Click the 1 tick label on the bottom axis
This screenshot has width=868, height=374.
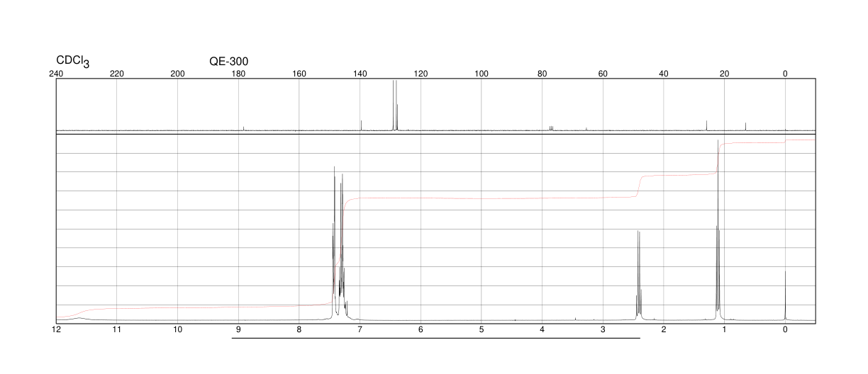725,330
